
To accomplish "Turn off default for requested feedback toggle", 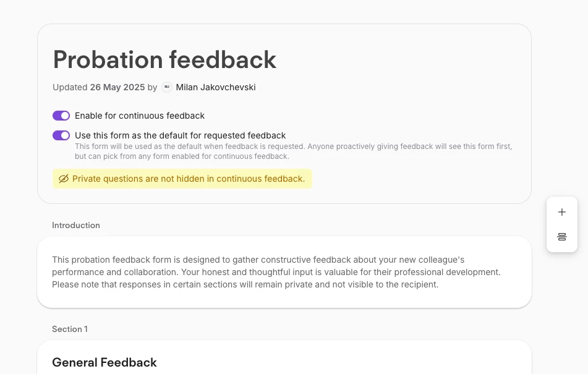I will point(61,135).
